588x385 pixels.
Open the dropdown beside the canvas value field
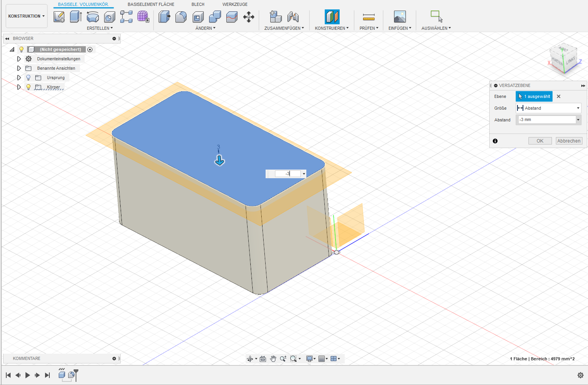click(304, 174)
